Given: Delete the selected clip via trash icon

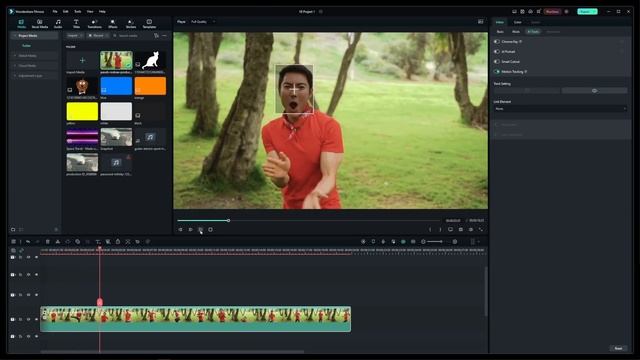Looking at the screenshot, I should point(47,242).
